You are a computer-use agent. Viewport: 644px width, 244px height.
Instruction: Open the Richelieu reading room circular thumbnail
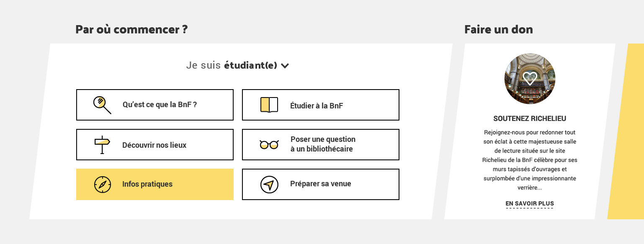(x=530, y=79)
